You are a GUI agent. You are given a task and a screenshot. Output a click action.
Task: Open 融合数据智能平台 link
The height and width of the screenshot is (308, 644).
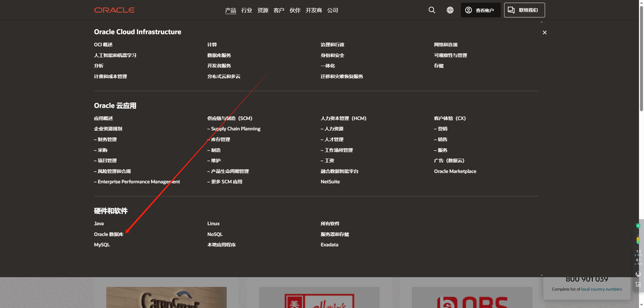(x=339, y=171)
